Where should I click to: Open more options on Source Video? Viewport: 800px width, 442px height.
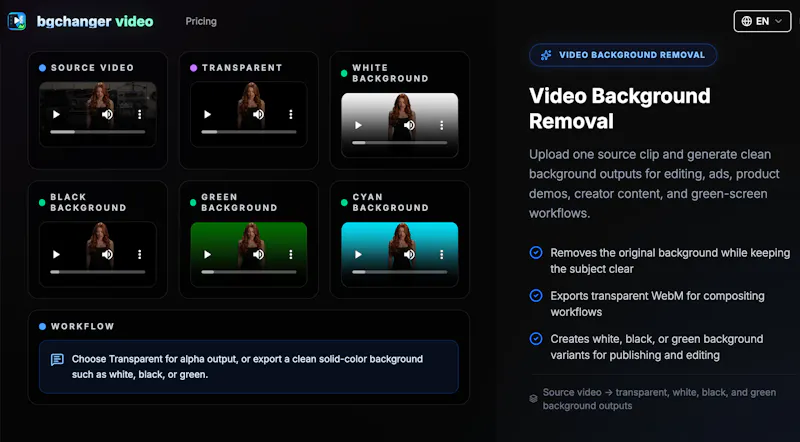point(139,114)
